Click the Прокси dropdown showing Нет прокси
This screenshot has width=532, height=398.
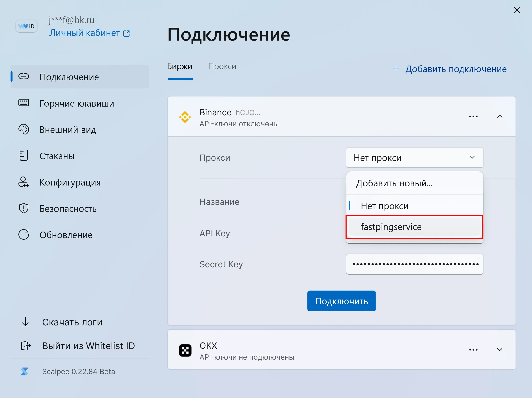[x=414, y=158]
